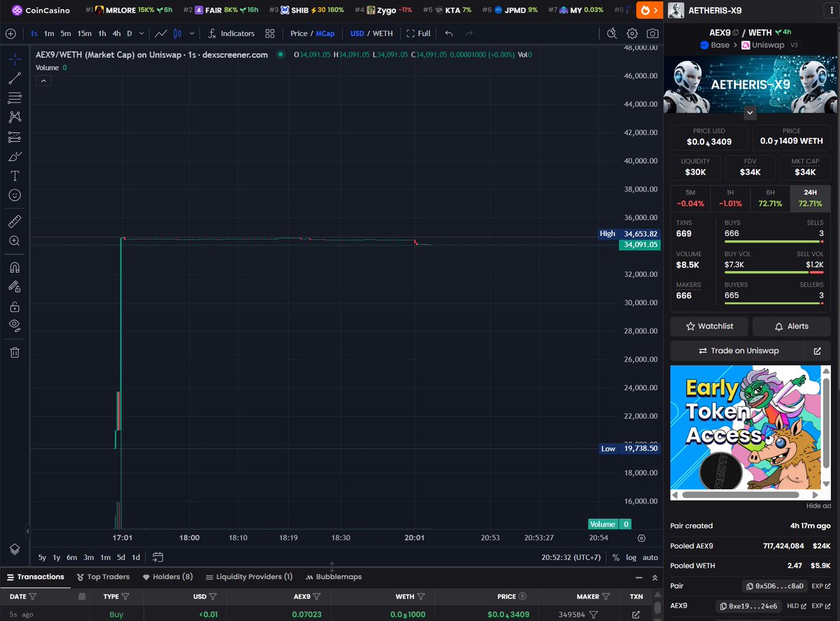Open the Transactions tab

[x=35, y=577]
